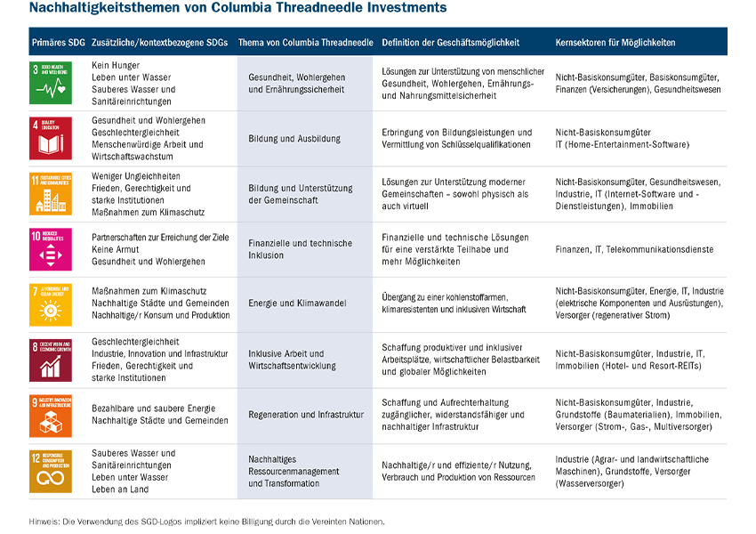Screen dimensions: 756x534
Task: Click the SDG 8 Decent Work icon
Action: click(51, 360)
